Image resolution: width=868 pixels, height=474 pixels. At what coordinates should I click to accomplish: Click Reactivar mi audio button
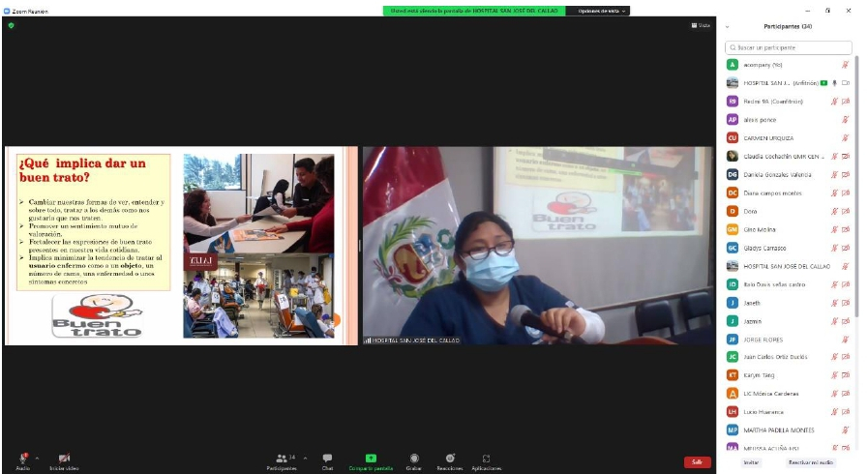coord(811,462)
